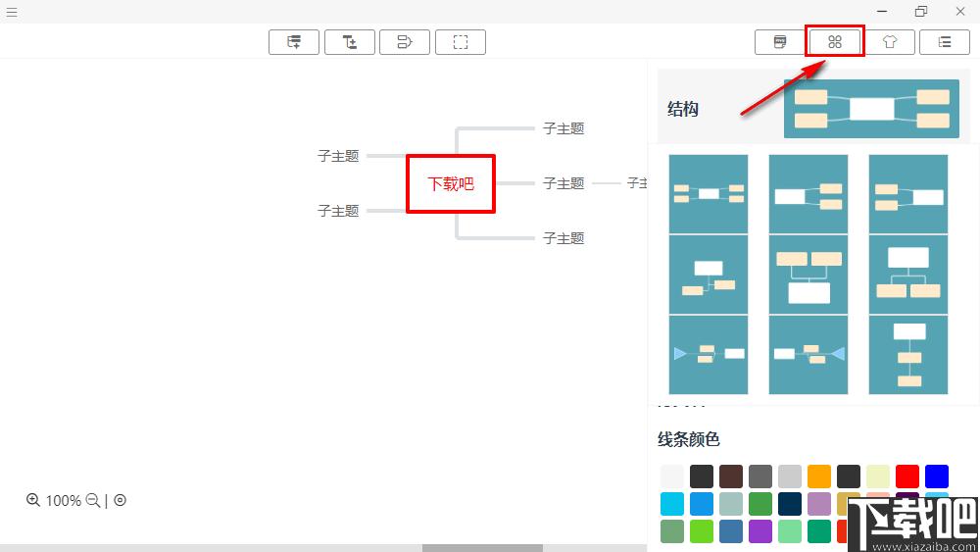Screen dimensions: 980x552
Task: Pick the cyan line color swatch
Action: coord(672,504)
